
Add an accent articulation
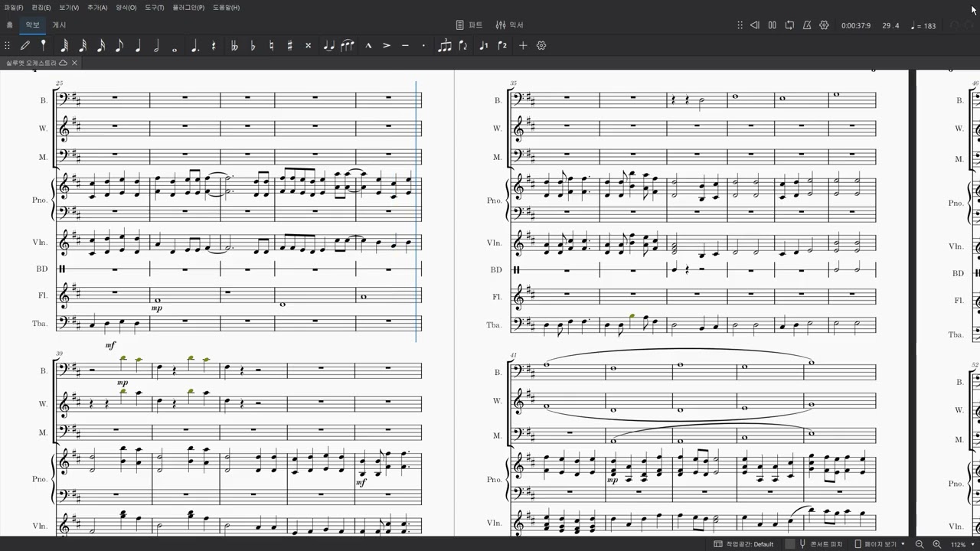tap(387, 46)
